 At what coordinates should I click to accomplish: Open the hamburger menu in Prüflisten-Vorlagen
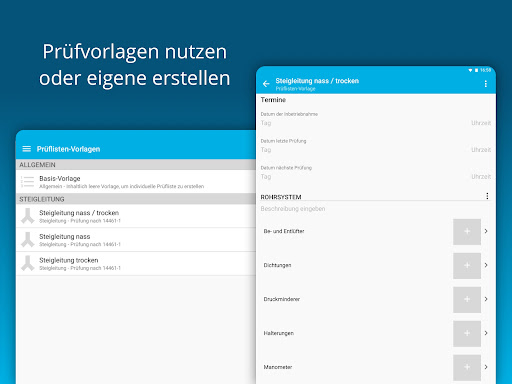27,149
